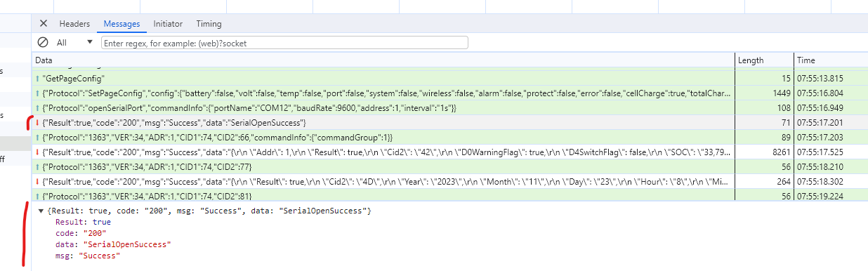The height and width of the screenshot is (271, 868).
Task: Click the 1449 length cell
Action: 764,93
